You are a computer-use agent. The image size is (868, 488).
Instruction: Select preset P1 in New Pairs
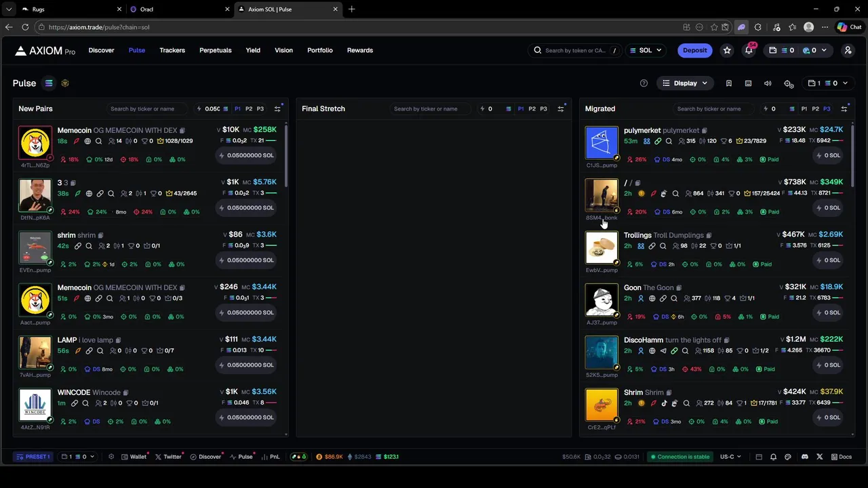[x=237, y=108]
